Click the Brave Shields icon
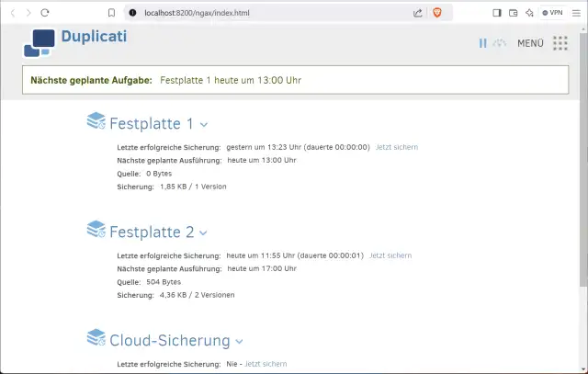Screen dimensions: 588x374 [436, 13]
